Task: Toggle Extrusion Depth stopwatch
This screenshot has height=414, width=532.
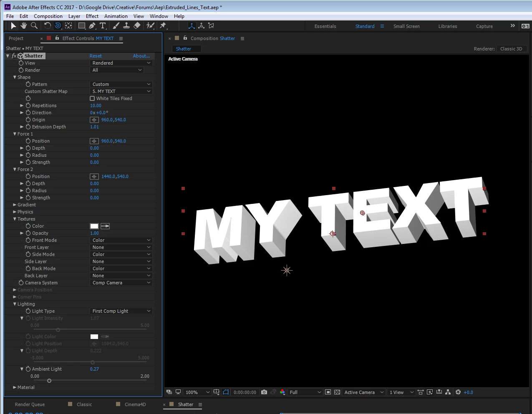Action: pyautogui.click(x=28, y=127)
